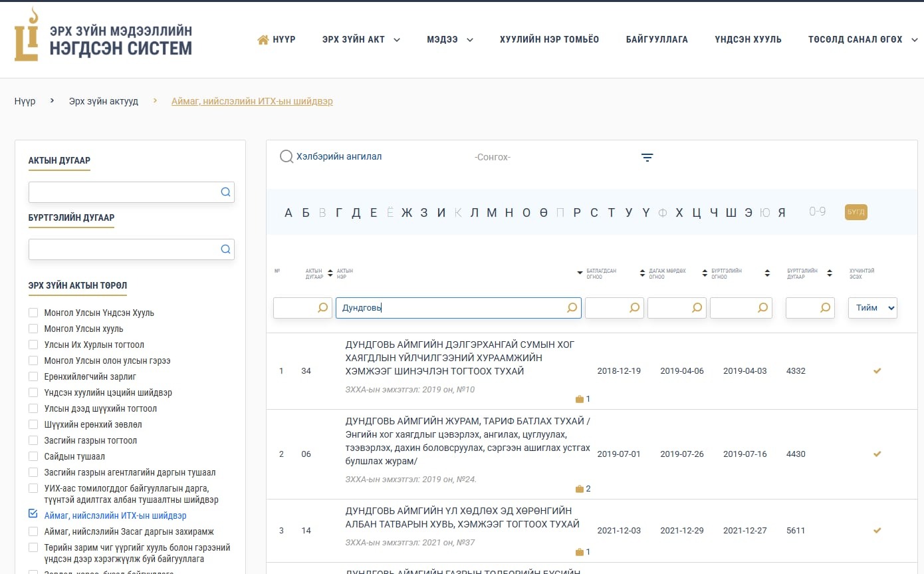Viewport: 924px width, 574px height.
Task: Click the БҮГД alphabet filter button
Action: coord(856,212)
